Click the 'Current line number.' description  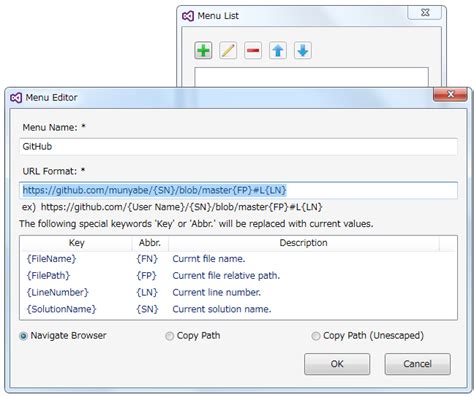point(216,293)
